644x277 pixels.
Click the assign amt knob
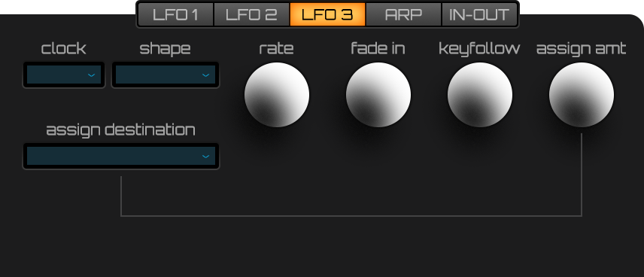pyautogui.click(x=582, y=95)
